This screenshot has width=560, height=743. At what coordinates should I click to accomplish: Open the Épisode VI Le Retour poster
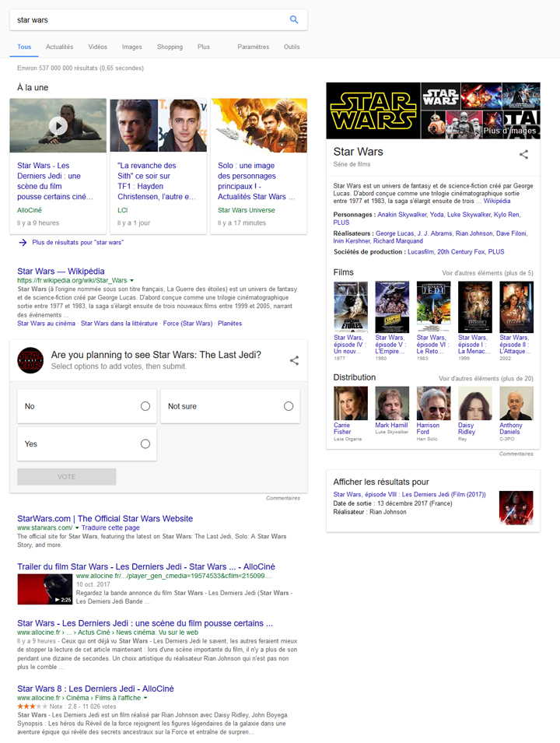click(x=433, y=307)
